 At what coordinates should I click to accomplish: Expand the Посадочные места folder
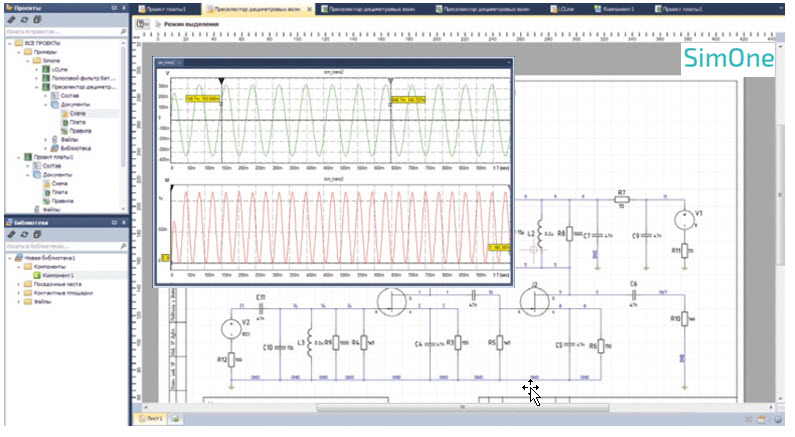click(17, 284)
